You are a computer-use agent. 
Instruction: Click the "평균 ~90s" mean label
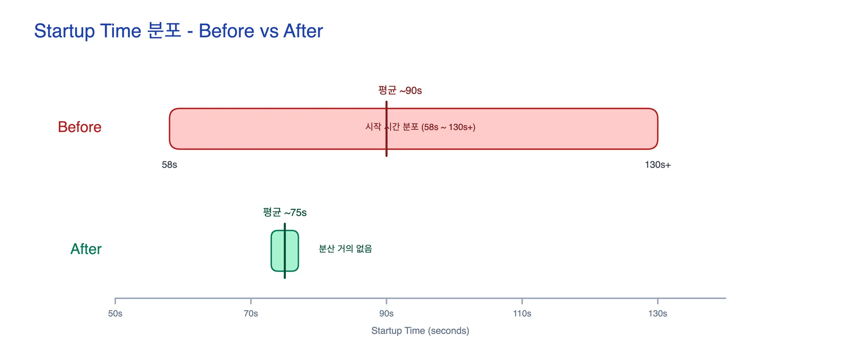[400, 90]
